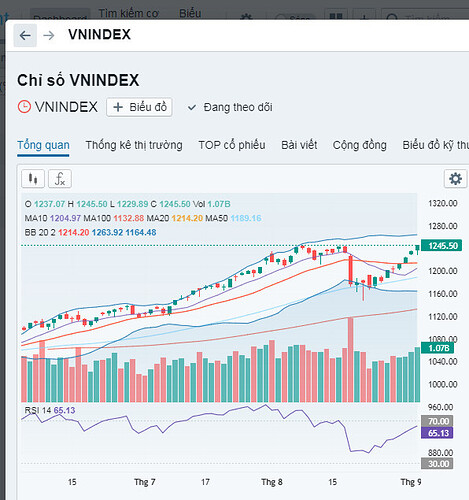The width and height of the screenshot is (469, 500).
Task: Click the BB 20 2 indicator label
Action: point(40,232)
